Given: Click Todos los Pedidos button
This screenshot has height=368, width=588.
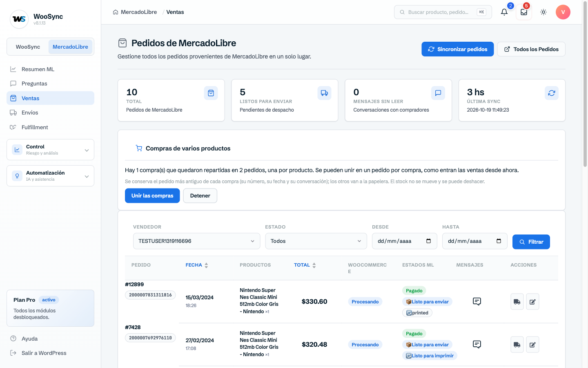Looking at the screenshot, I should [531, 49].
